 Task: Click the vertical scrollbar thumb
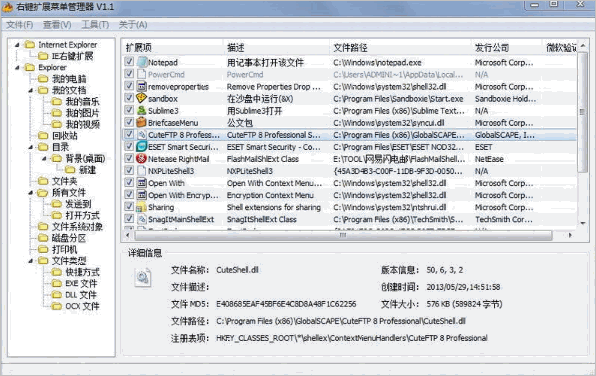click(x=582, y=112)
